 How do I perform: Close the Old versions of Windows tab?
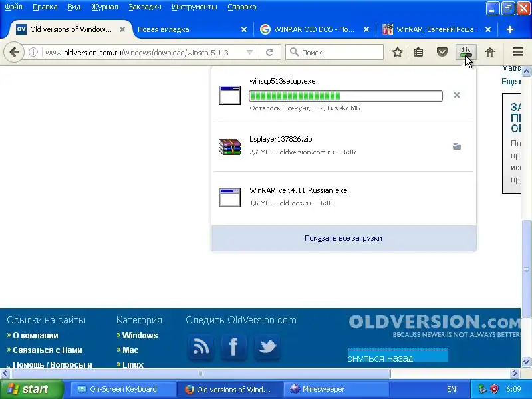point(122,29)
